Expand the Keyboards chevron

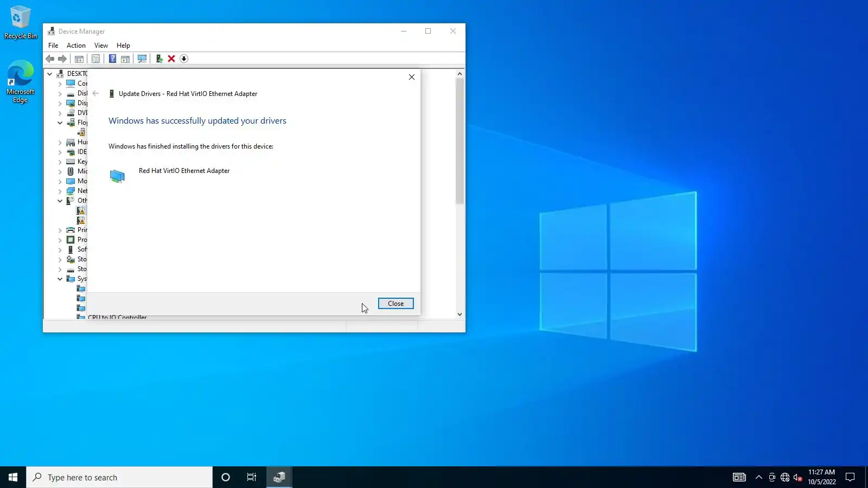pos(60,162)
